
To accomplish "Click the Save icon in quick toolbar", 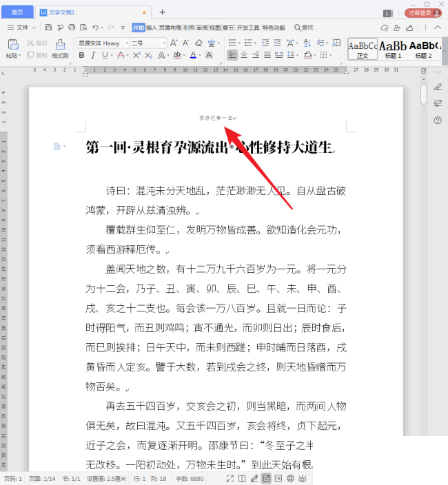I will 48,28.
